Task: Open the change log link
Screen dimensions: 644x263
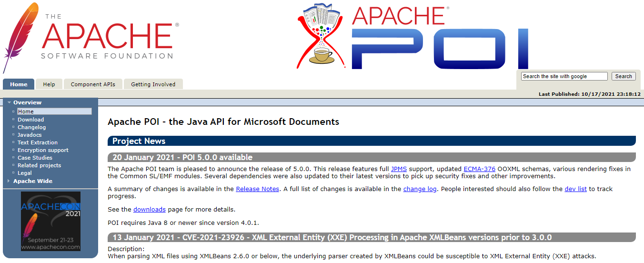Action: pyautogui.click(x=420, y=189)
